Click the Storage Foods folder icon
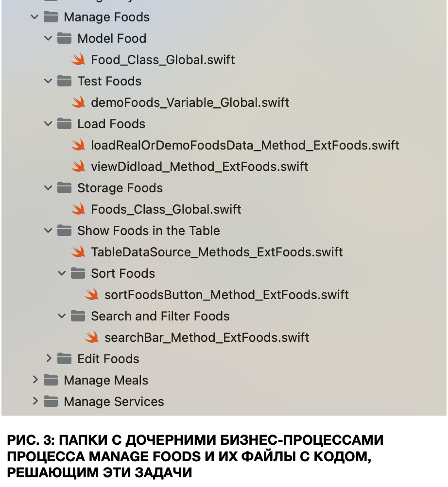 point(64,188)
